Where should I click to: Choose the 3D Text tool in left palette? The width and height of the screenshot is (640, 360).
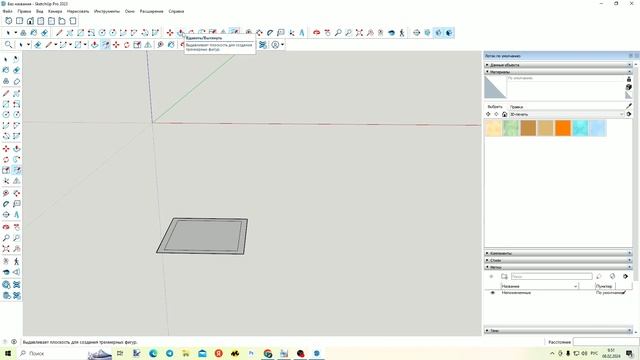pos(16,214)
